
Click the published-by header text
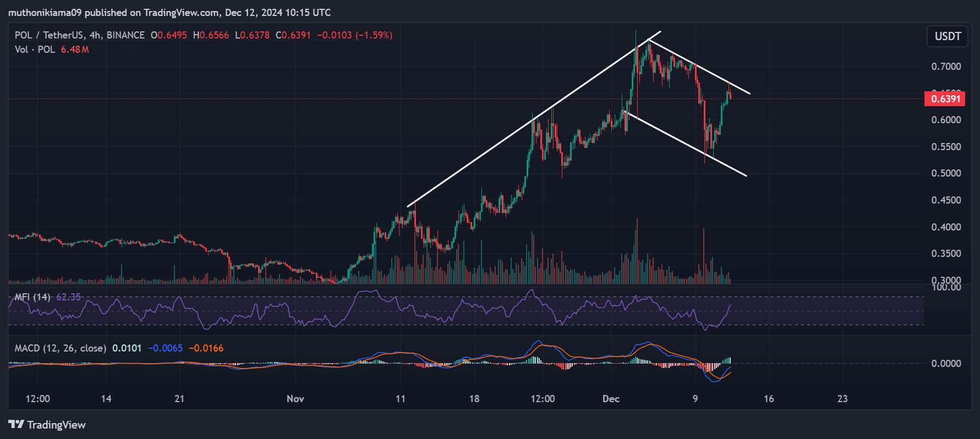[x=169, y=12]
